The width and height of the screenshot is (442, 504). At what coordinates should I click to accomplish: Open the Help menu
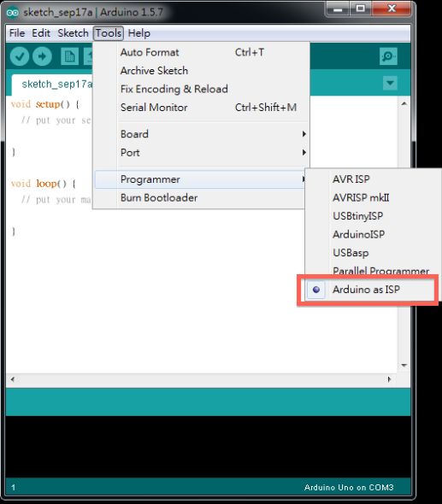coord(139,33)
